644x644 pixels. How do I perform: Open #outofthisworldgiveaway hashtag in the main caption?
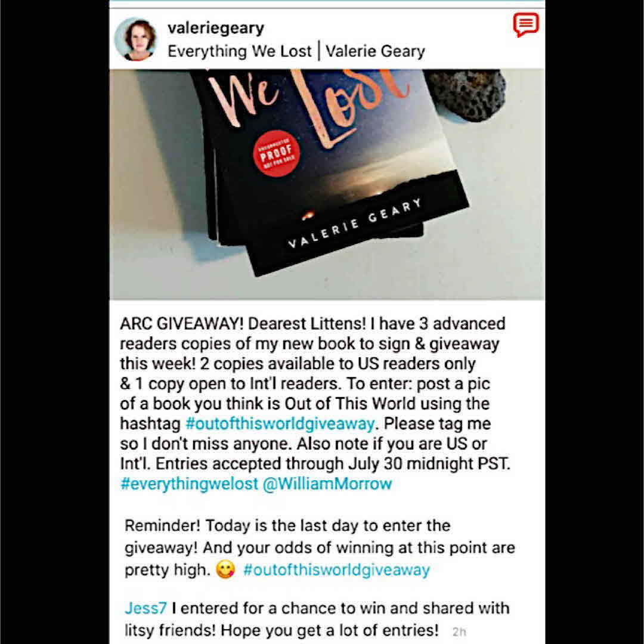click(280, 423)
